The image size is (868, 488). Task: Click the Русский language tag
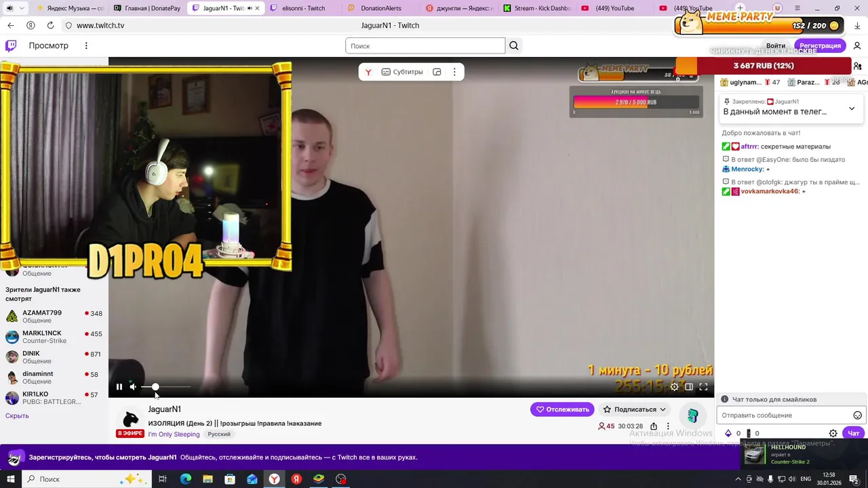tap(219, 434)
